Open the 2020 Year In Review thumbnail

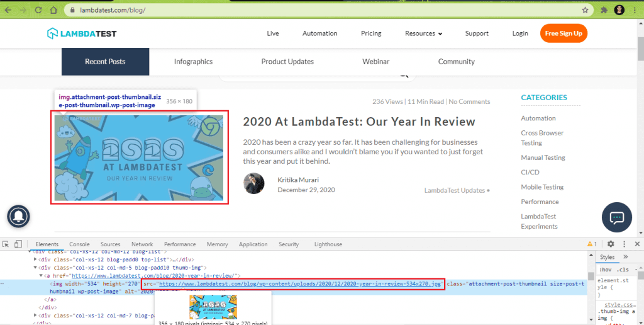point(139,158)
